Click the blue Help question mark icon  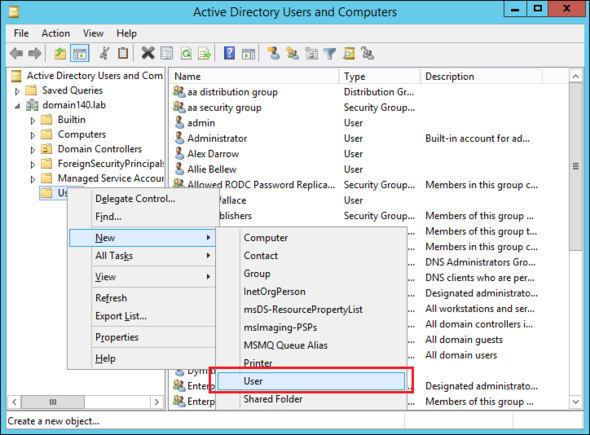click(x=229, y=53)
